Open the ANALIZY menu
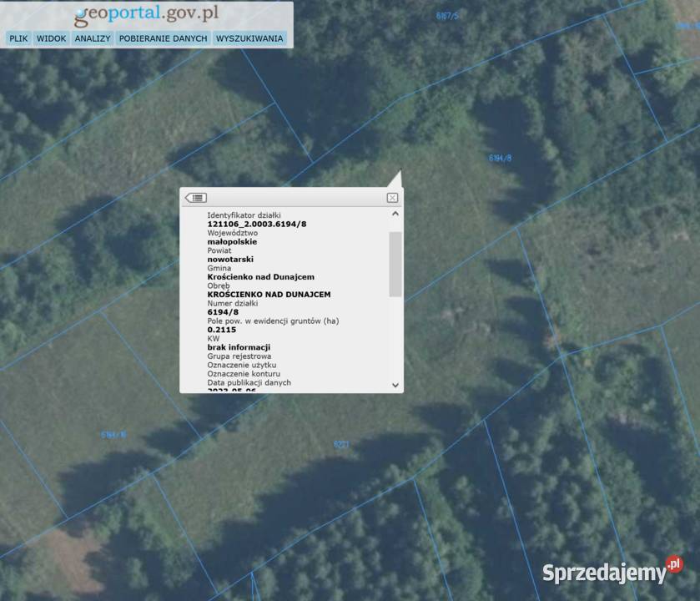Image resolution: width=700 pixels, height=601 pixels. coord(92,38)
